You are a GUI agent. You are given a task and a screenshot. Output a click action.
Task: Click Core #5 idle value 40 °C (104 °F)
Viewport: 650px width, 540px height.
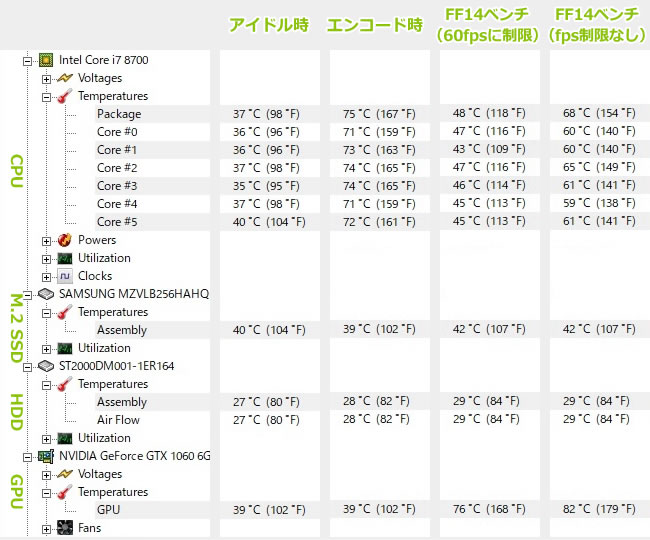point(269,222)
